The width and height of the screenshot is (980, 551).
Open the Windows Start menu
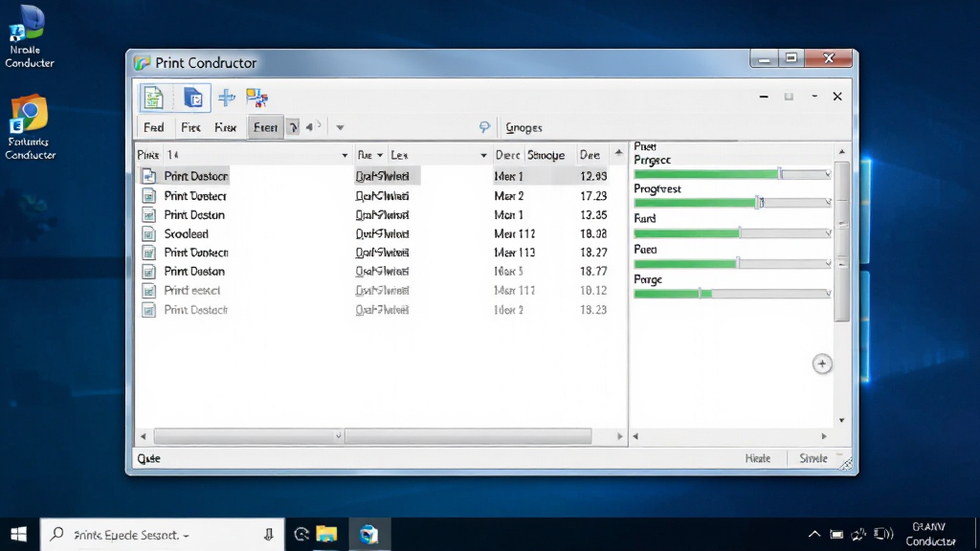[x=19, y=534]
